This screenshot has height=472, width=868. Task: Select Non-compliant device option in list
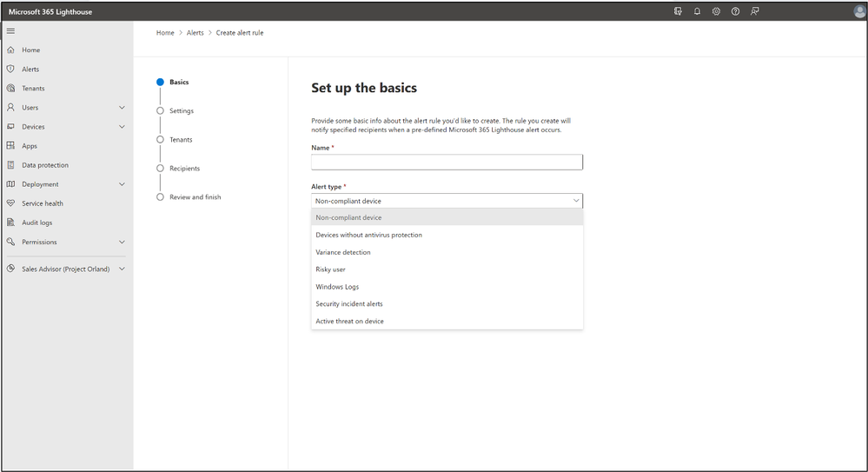coord(447,217)
